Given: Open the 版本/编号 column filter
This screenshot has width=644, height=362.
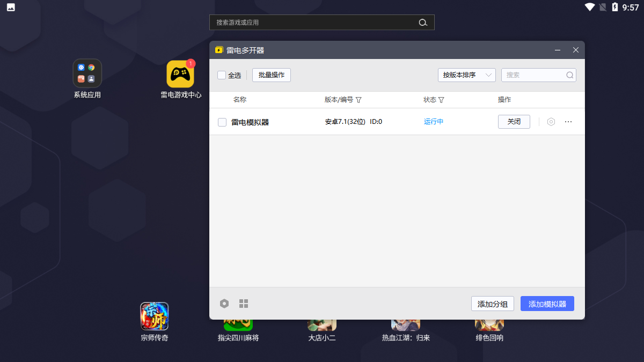Looking at the screenshot, I should pyautogui.click(x=358, y=100).
